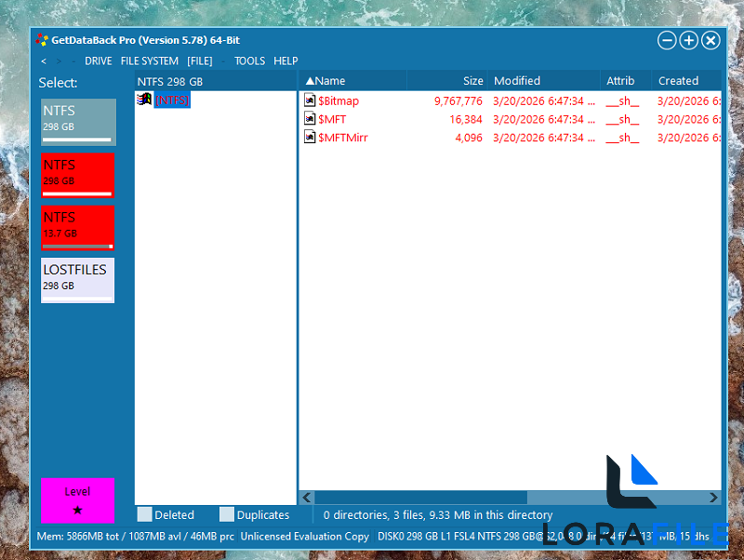Click the right arrow of the horizontal scrollbar
The height and width of the screenshot is (560, 744).
[x=711, y=499]
